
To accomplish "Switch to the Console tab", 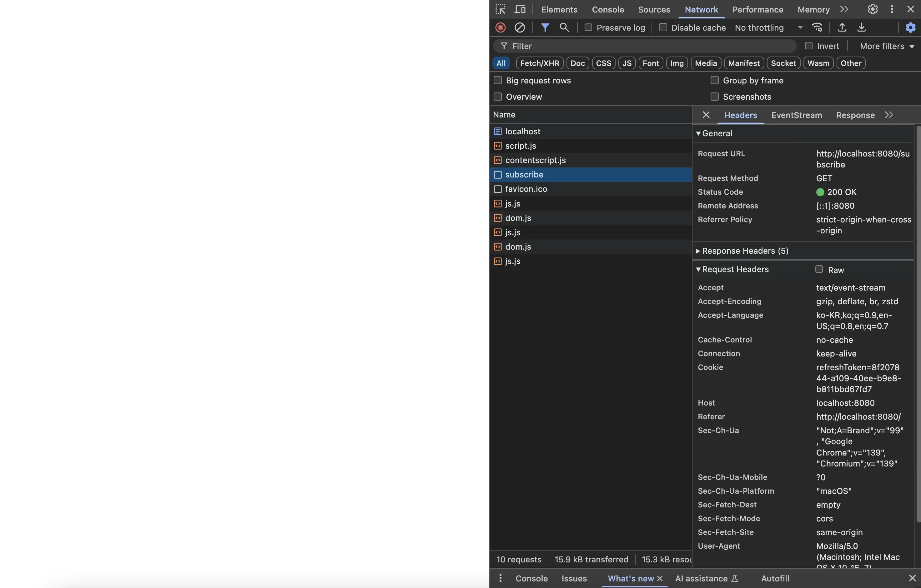I will pyautogui.click(x=608, y=9).
